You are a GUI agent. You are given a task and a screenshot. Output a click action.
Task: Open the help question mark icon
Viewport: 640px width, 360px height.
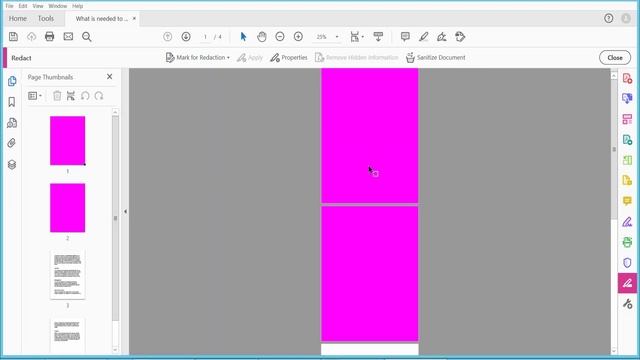tap(609, 18)
